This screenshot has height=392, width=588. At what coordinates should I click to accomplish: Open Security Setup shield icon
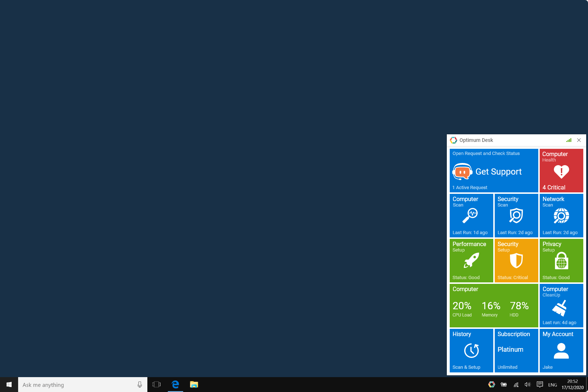point(516,261)
